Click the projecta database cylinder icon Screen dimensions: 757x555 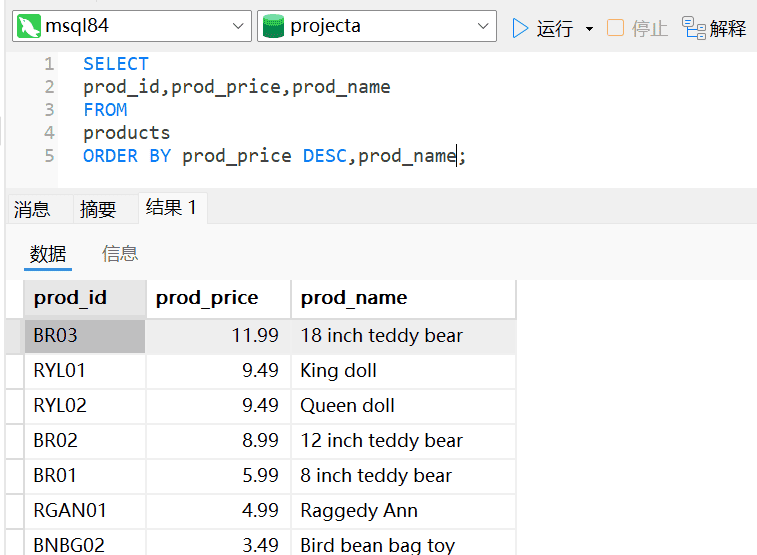[x=273, y=27]
